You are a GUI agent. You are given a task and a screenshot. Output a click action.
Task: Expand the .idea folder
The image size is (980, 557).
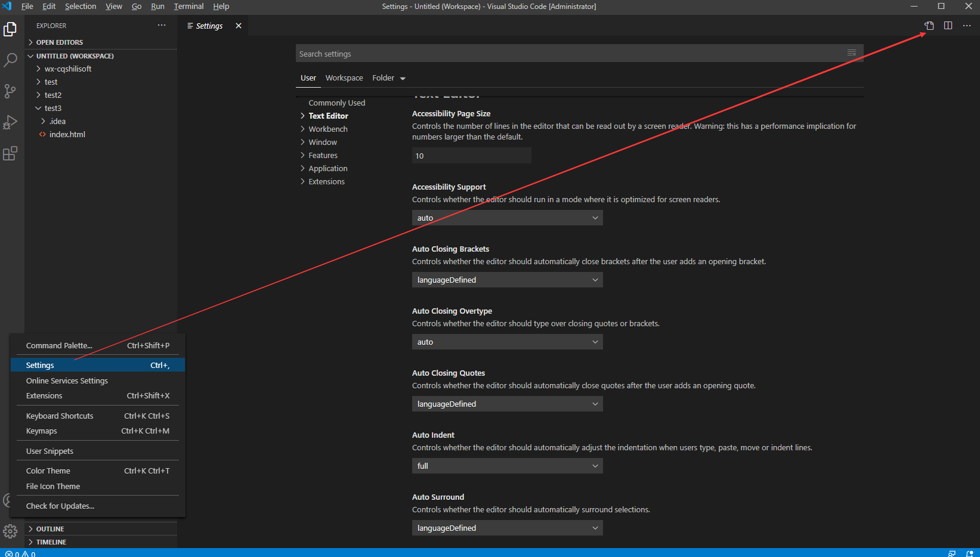click(x=101, y=121)
